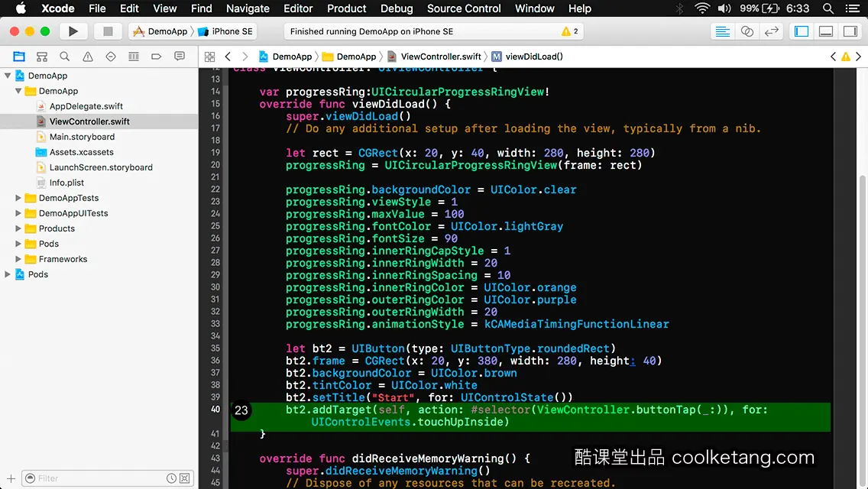The width and height of the screenshot is (868, 489).
Task: Open the Breakpoint navigator
Action: 156,57
